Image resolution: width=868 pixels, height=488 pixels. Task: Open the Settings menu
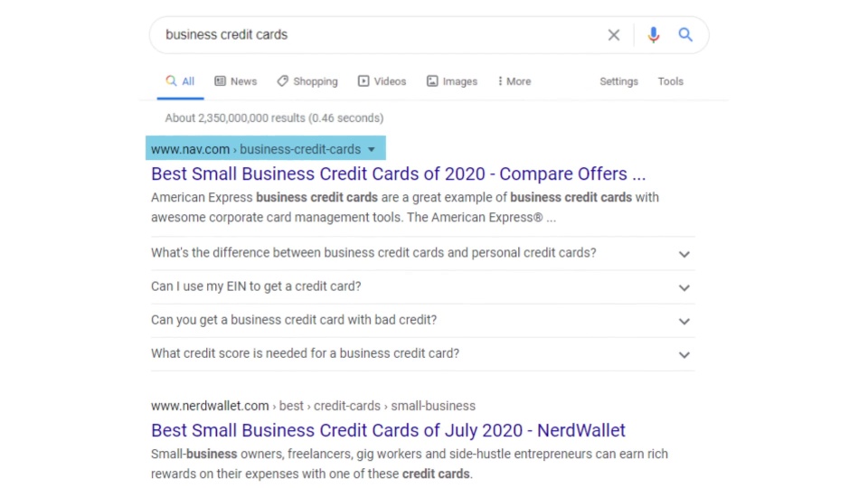(618, 81)
